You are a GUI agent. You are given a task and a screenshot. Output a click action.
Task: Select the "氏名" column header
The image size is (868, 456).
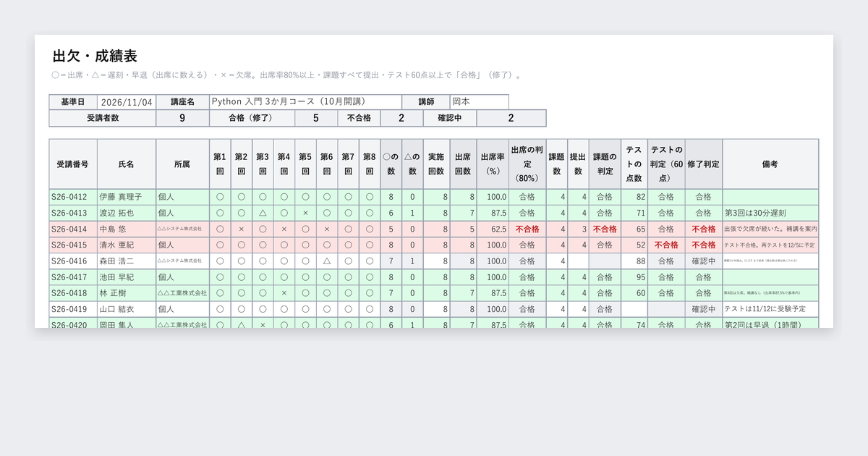(127, 164)
